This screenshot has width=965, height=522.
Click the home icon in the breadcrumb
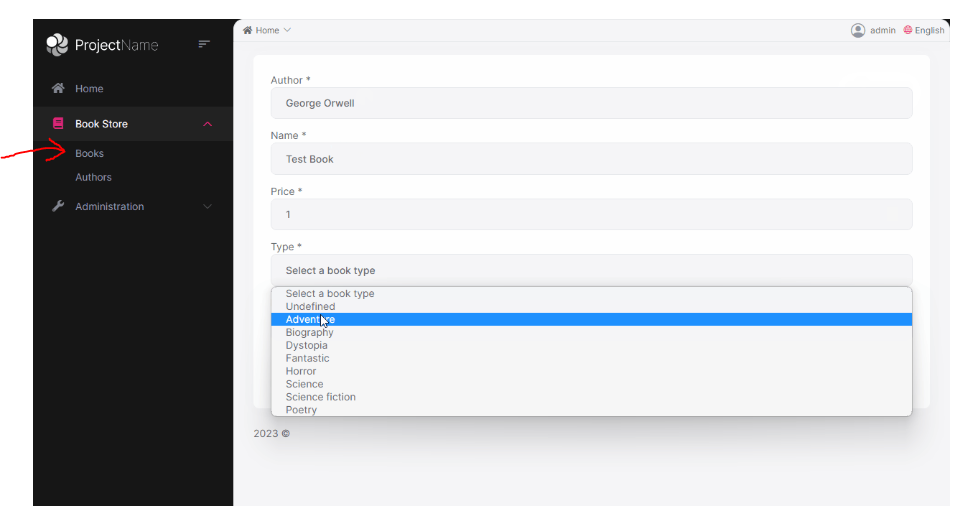pos(247,30)
